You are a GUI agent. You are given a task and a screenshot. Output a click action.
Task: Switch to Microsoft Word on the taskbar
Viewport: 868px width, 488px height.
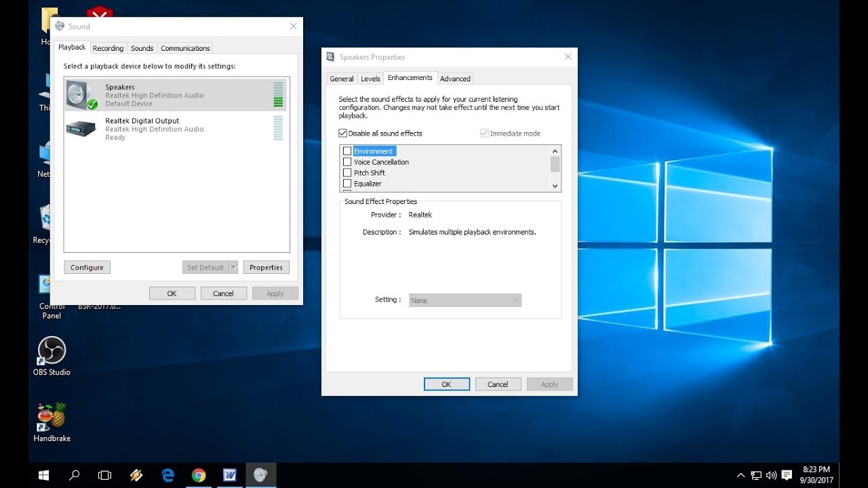tap(229, 475)
